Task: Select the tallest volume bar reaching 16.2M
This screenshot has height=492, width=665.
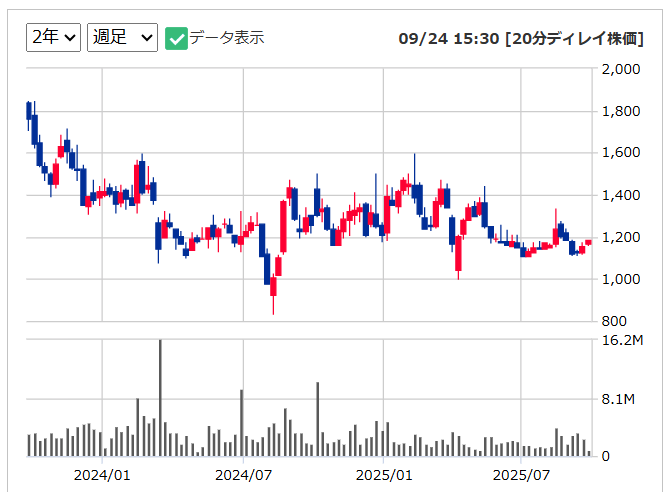Action: 160,400
